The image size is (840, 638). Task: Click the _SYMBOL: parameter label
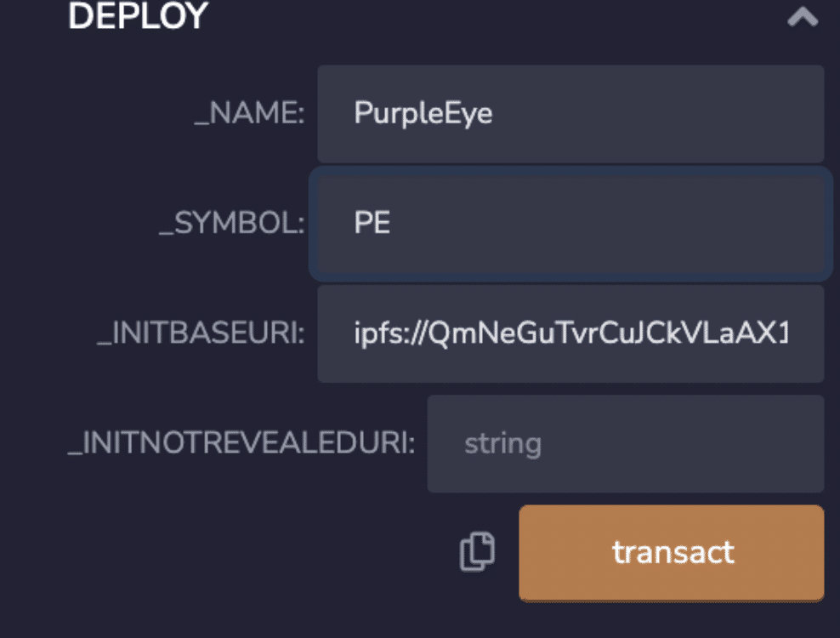coord(231,224)
